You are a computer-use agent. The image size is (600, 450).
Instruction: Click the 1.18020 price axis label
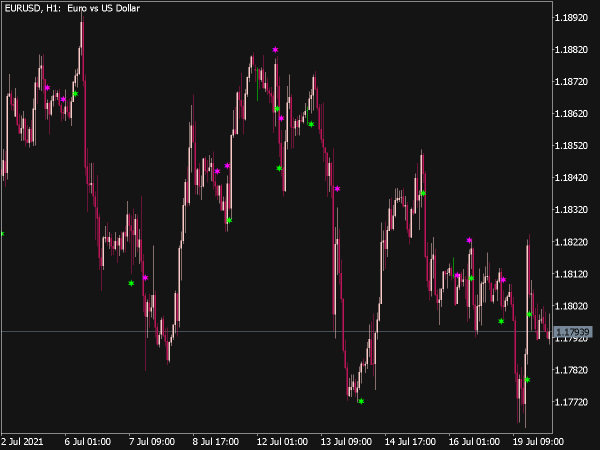click(571, 306)
